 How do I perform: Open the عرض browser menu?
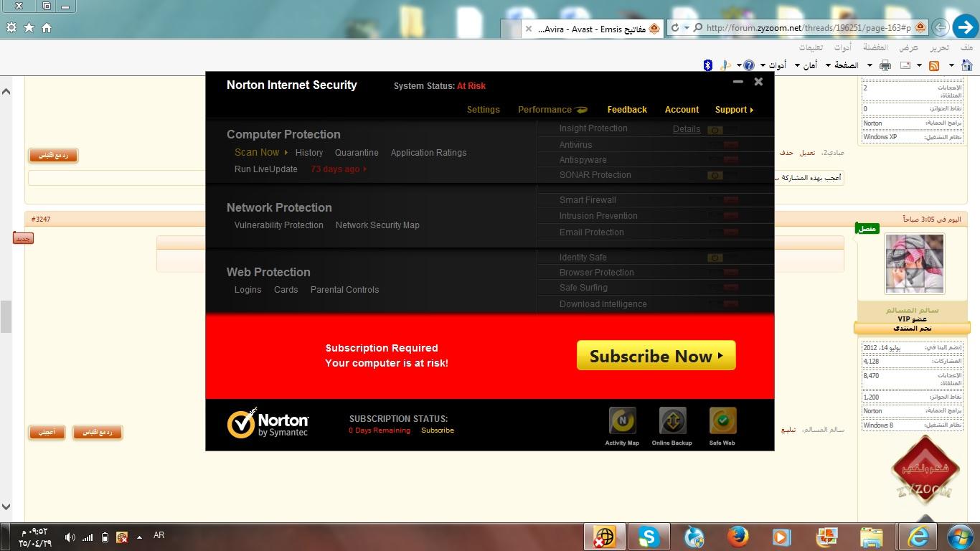909,47
